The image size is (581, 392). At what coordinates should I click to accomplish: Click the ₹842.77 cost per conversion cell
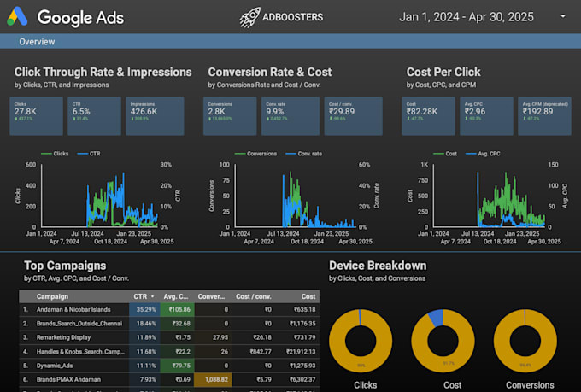click(261, 352)
